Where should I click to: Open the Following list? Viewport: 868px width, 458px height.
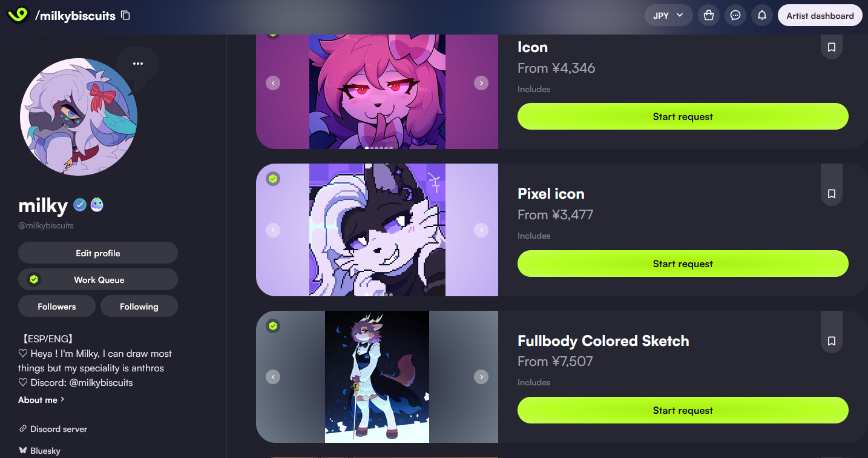139,307
